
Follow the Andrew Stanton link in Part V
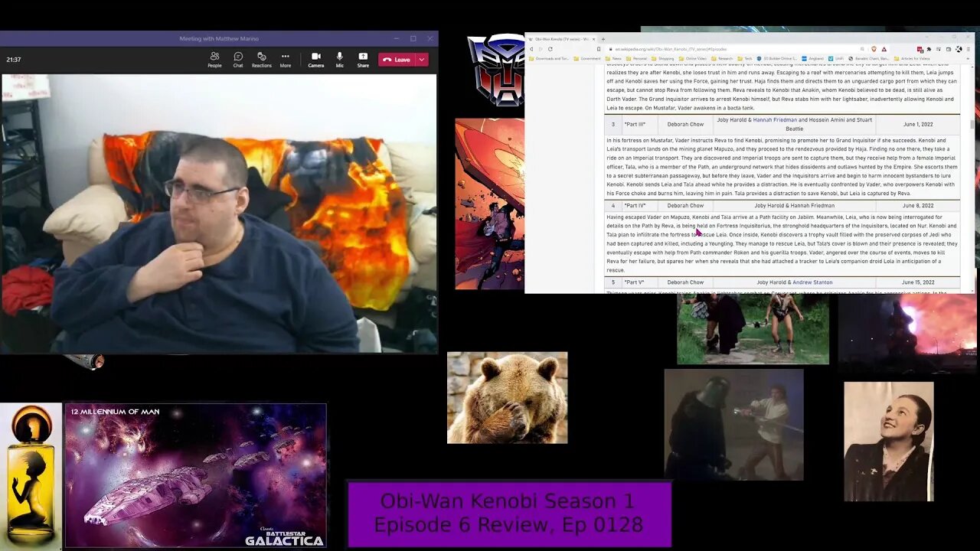pos(812,282)
